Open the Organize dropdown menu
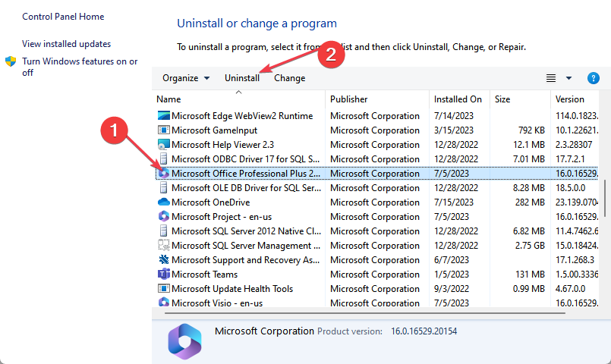 pos(185,78)
